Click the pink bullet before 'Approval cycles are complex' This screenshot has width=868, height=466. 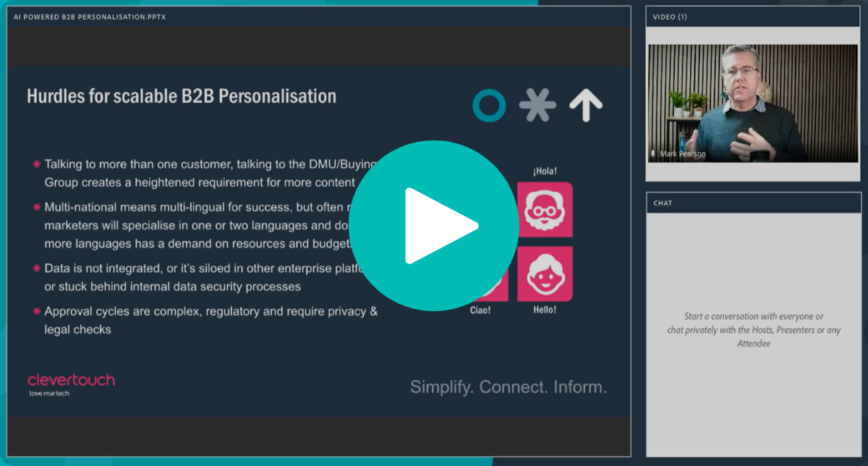click(x=36, y=311)
